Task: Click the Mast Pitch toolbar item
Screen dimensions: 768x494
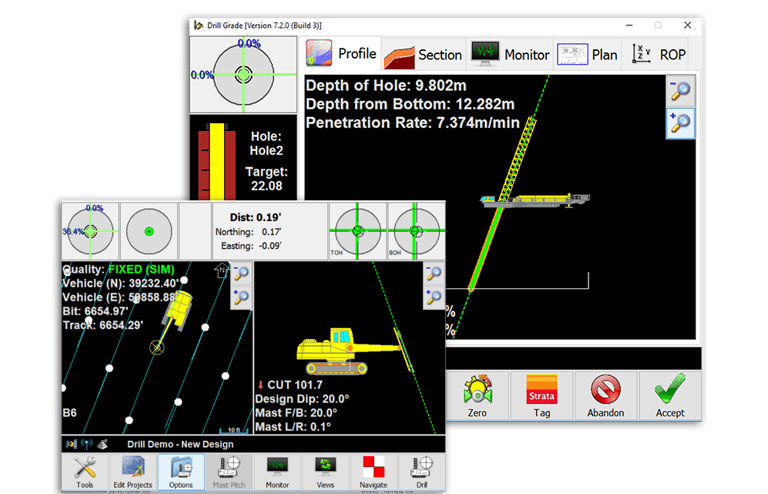Action: pos(229,472)
